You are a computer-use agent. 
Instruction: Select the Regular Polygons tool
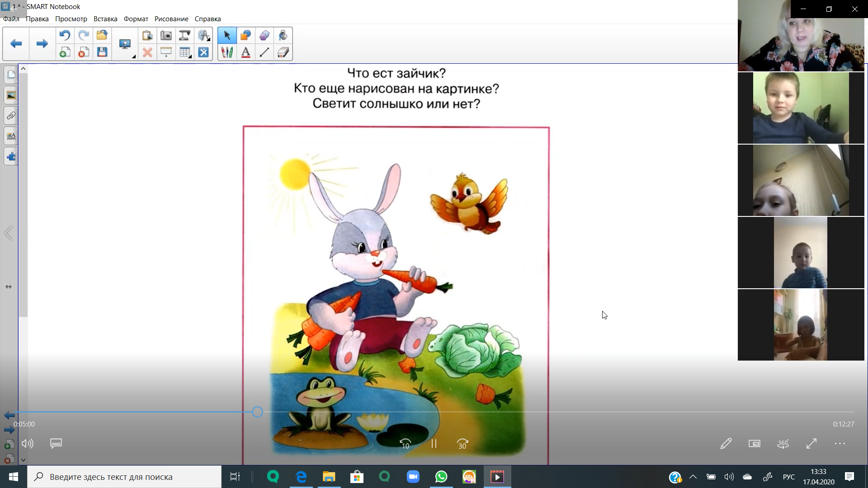coord(264,35)
